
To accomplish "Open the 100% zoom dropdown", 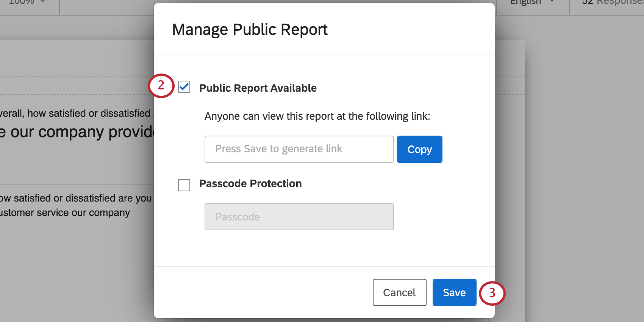I will point(27,2).
